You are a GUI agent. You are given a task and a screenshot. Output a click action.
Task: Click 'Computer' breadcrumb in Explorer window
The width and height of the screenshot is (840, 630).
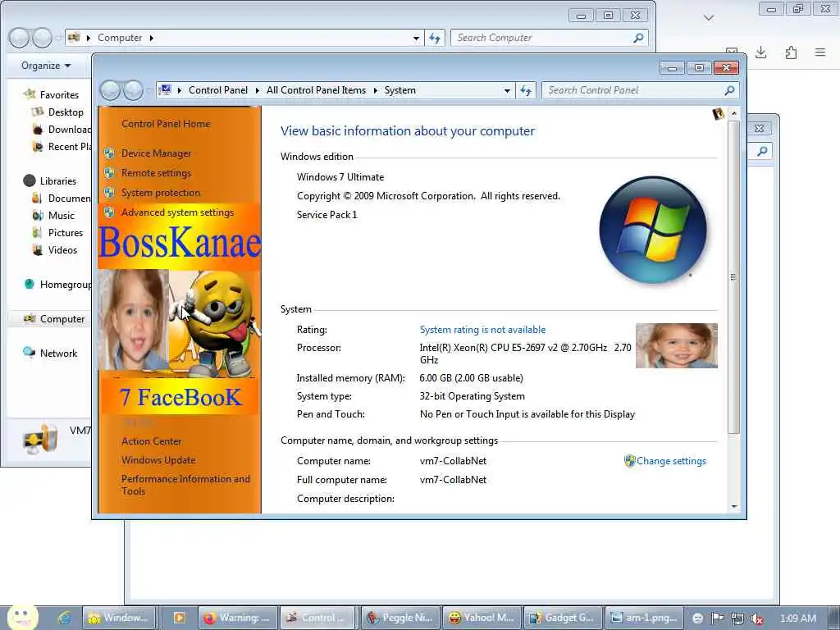(x=120, y=38)
